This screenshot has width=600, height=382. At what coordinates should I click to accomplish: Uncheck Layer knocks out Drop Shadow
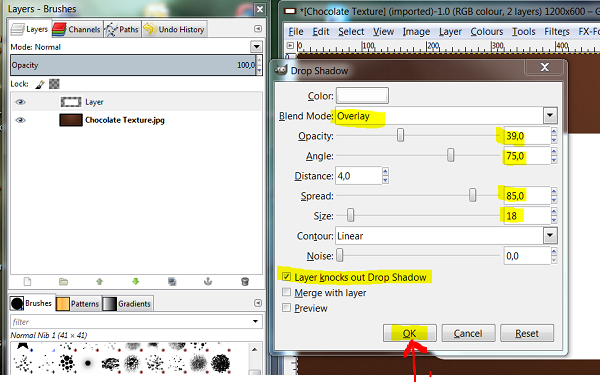click(x=286, y=277)
